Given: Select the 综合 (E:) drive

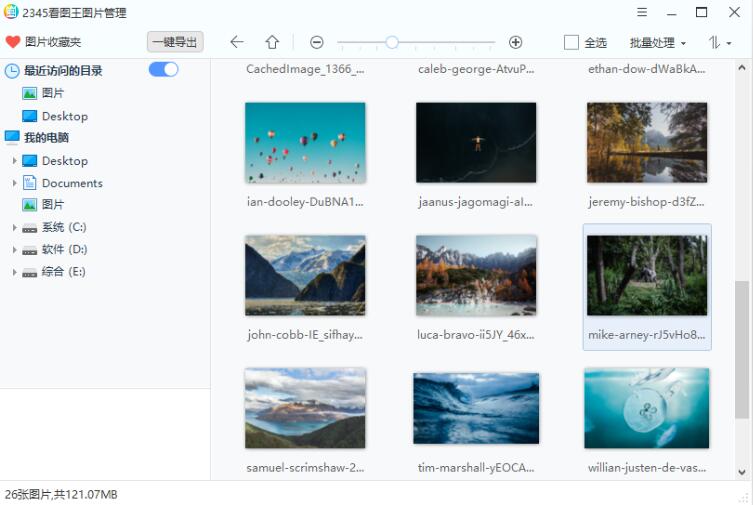Looking at the screenshot, I should click(x=63, y=272).
